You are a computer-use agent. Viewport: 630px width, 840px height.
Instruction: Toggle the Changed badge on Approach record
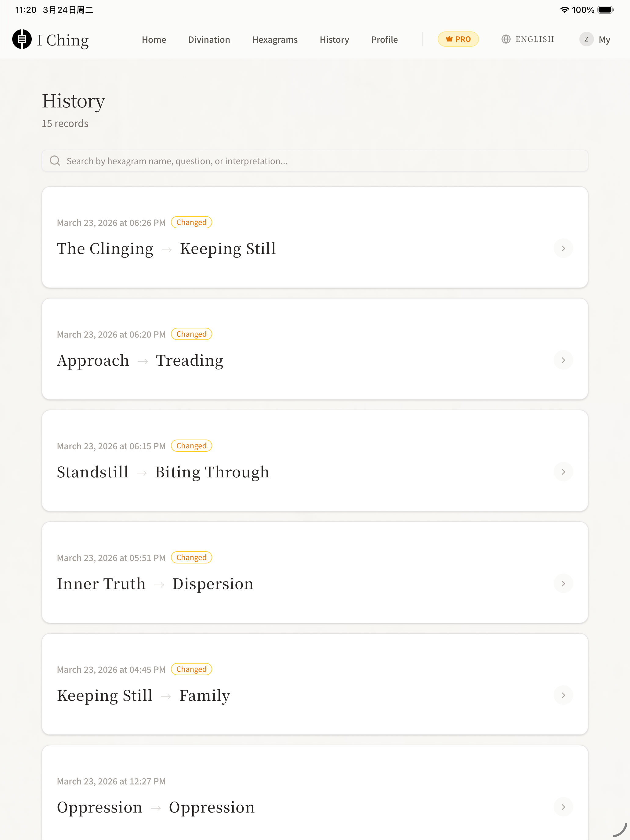pyautogui.click(x=191, y=334)
